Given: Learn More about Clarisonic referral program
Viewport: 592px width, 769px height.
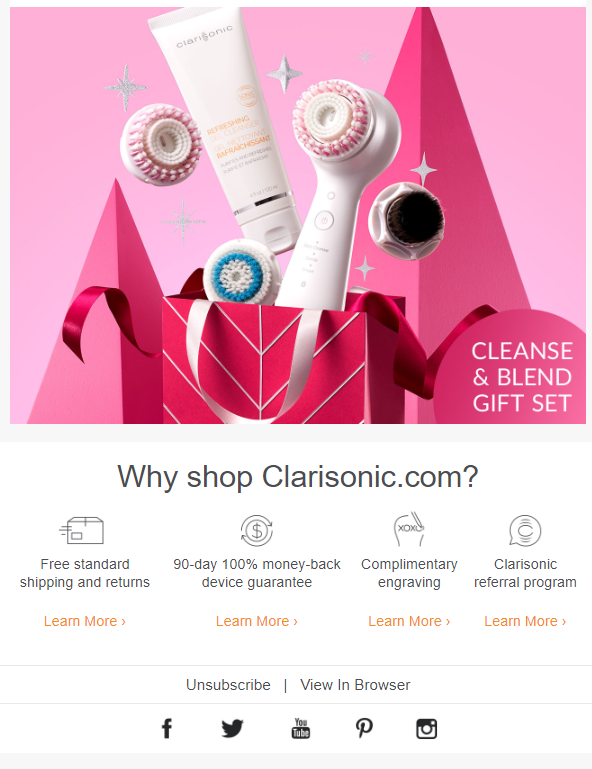Looking at the screenshot, I should click(525, 621).
